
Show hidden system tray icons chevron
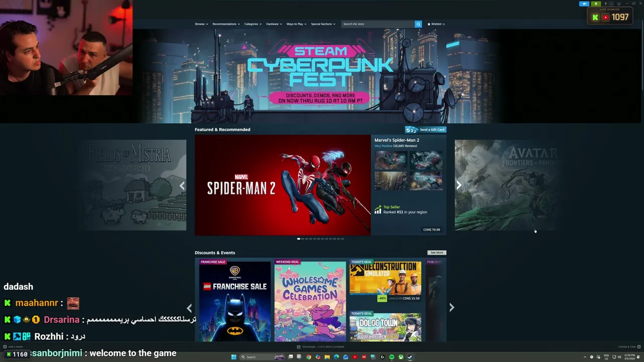(585, 357)
